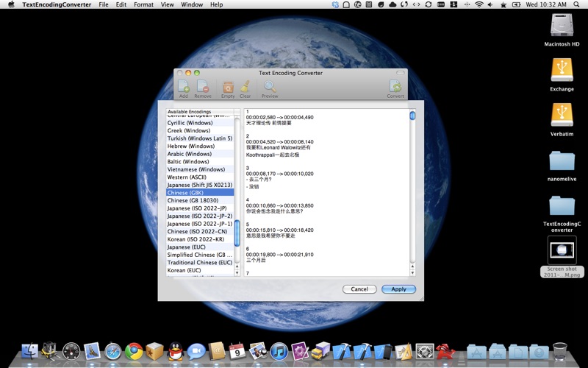Open System Preferences in the Dock
The image size is (588, 368).
coord(425,352)
